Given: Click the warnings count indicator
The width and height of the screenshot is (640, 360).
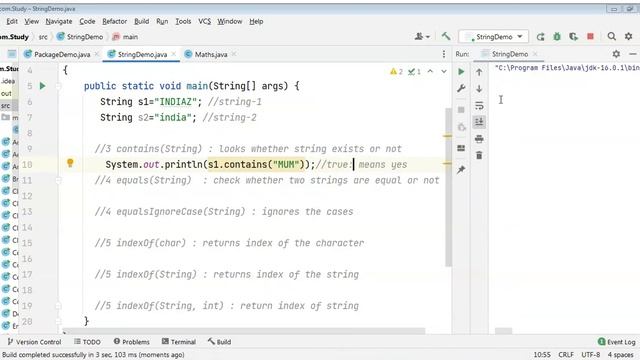Looking at the screenshot, I should pyautogui.click(x=396, y=71).
